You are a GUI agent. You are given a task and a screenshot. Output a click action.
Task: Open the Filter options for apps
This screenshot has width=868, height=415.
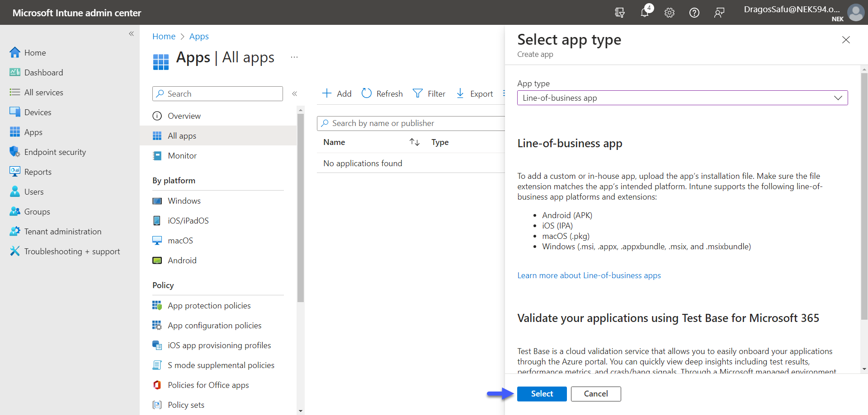point(429,93)
